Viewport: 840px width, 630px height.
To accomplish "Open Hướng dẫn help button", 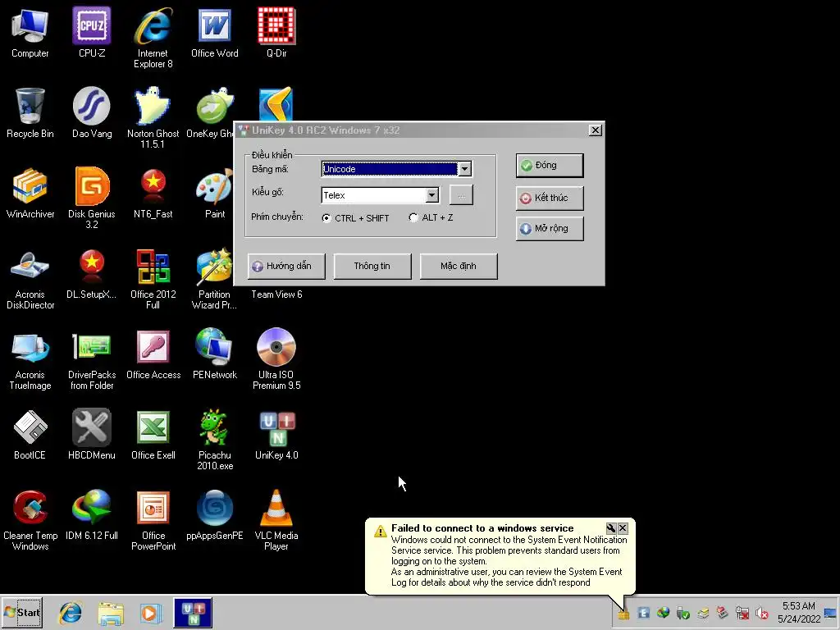I will (x=286, y=267).
